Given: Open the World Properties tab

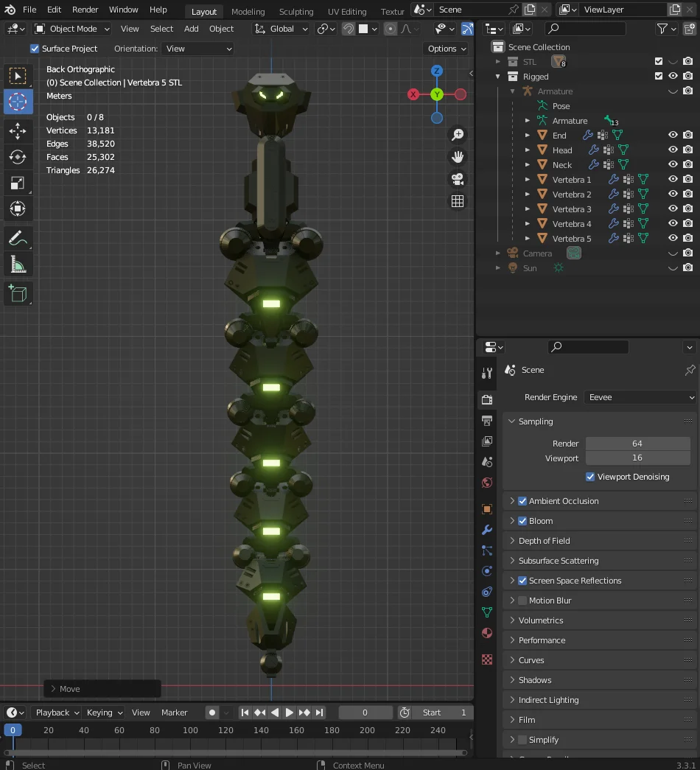Looking at the screenshot, I should tap(486, 482).
